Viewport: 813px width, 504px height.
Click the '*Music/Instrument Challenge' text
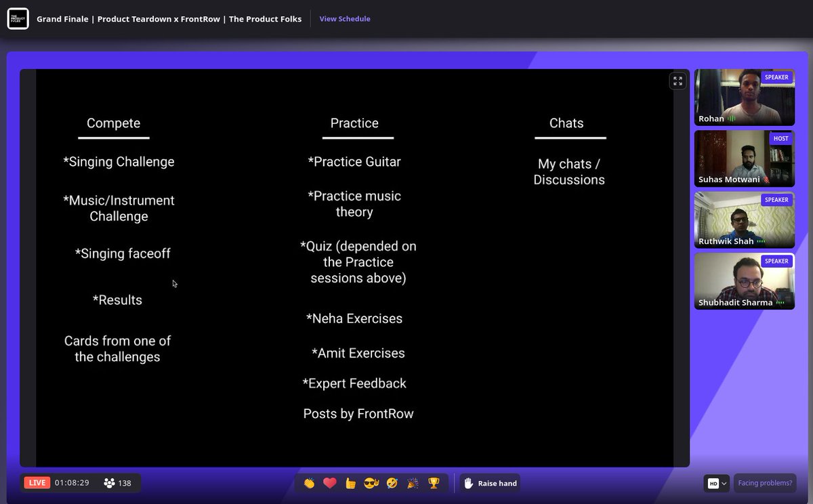(119, 209)
